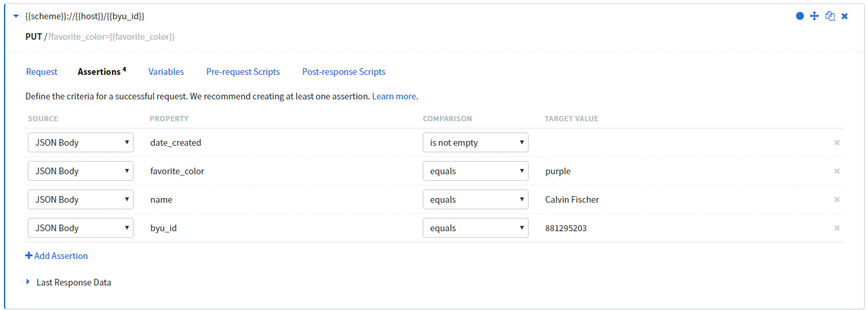Open the Learn more link
The width and height of the screenshot is (868, 310).
394,96
